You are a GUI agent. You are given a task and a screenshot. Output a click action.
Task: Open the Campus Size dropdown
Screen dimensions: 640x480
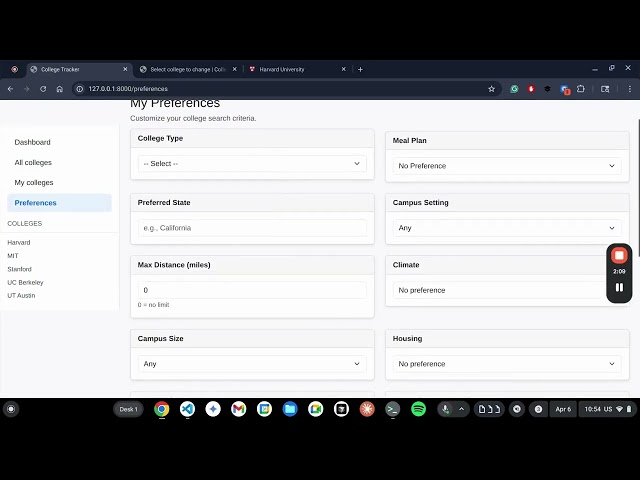[x=252, y=364]
